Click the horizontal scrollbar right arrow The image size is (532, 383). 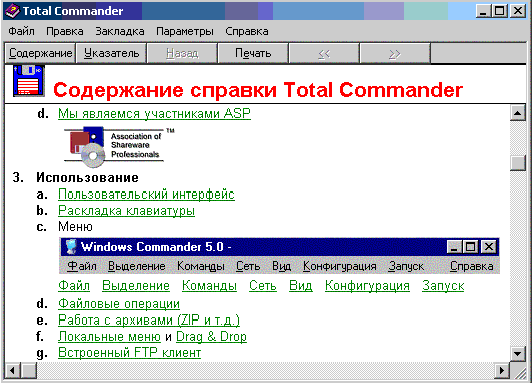coord(501,370)
